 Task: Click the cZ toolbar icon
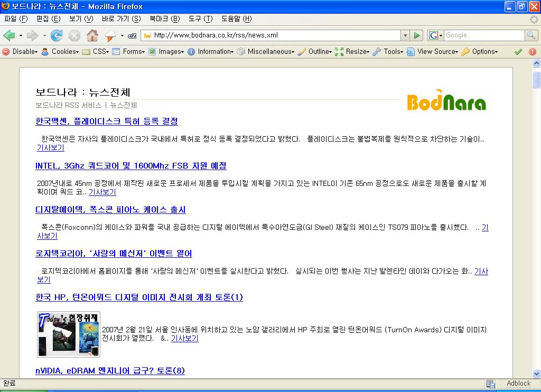tap(132, 35)
